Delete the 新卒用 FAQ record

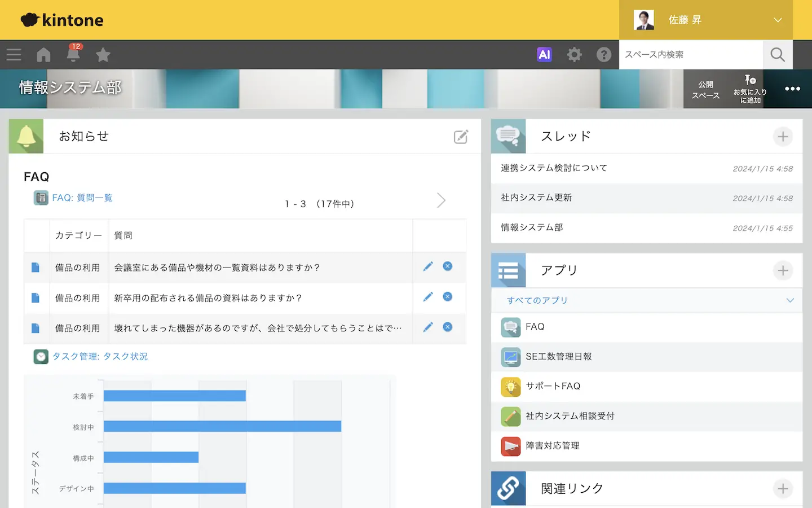pyautogui.click(x=448, y=297)
